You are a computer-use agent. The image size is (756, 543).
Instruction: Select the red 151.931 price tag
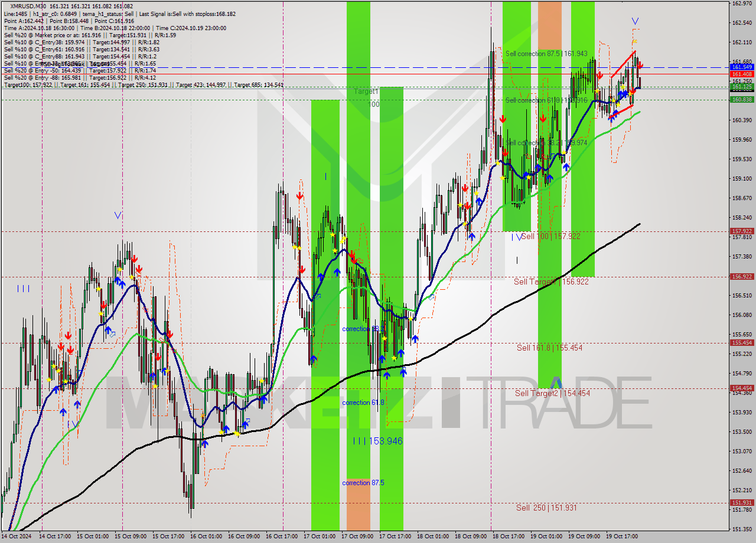click(742, 502)
